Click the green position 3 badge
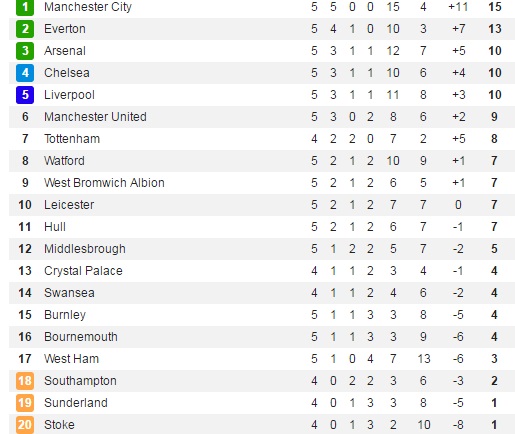Viewport: 515px width, 434px height. (25, 51)
